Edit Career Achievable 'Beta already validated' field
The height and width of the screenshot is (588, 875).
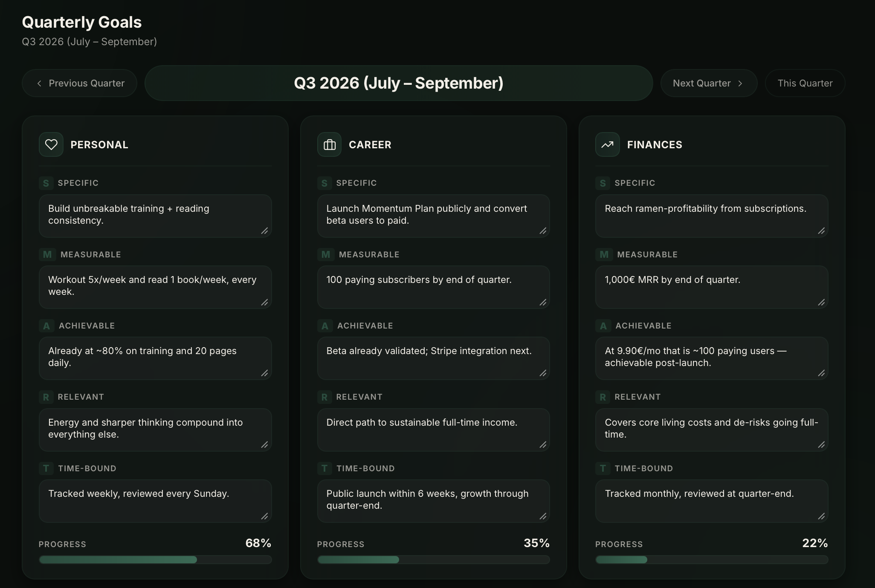click(x=434, y=358)
